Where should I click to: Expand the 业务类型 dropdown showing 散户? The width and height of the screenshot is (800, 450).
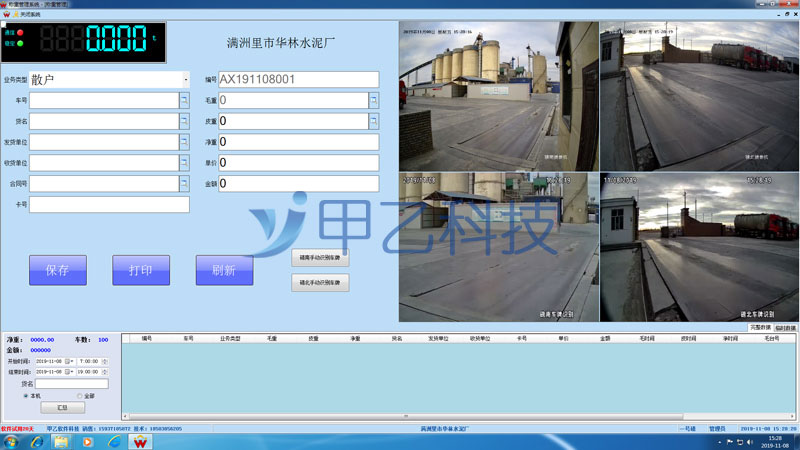pyautogui.click(x=185, y=79)
